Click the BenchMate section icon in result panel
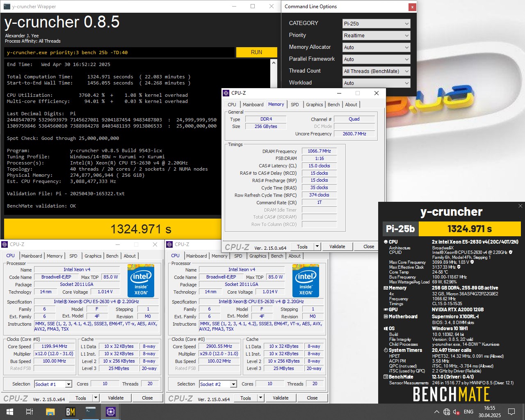Image resolution: width=525 pixels, height=420 pixels. [x=386, y=377]
